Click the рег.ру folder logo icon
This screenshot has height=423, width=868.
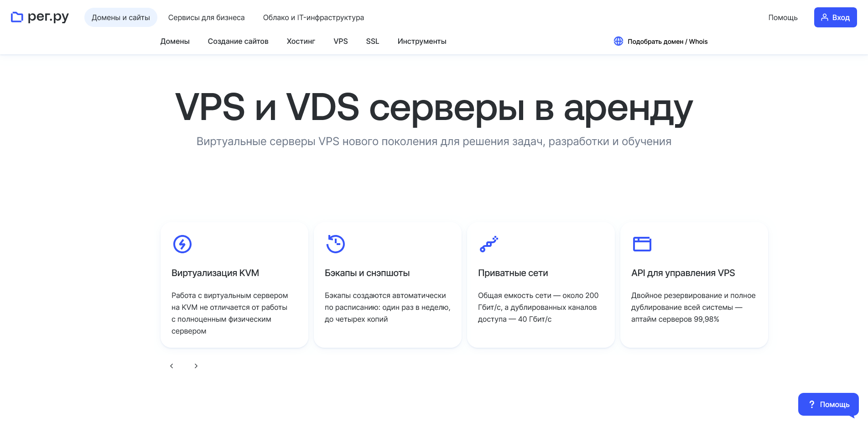[x=17, y=17]
